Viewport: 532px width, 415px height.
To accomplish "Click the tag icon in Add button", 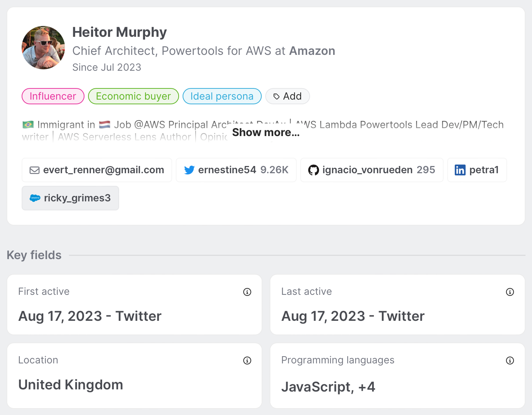I will coord(276,96).
